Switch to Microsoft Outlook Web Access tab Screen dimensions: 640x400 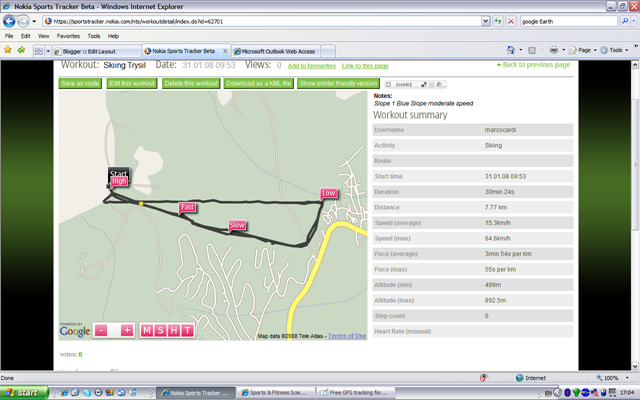(276, 51)
